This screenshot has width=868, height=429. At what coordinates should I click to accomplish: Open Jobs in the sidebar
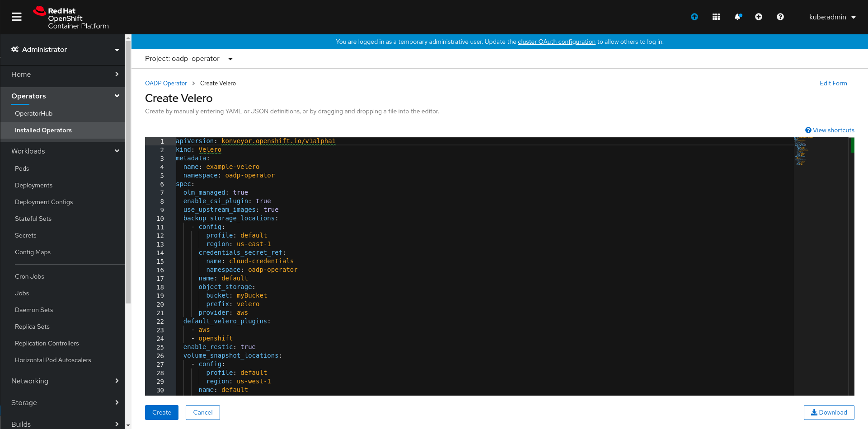click(x=22, y=294)
